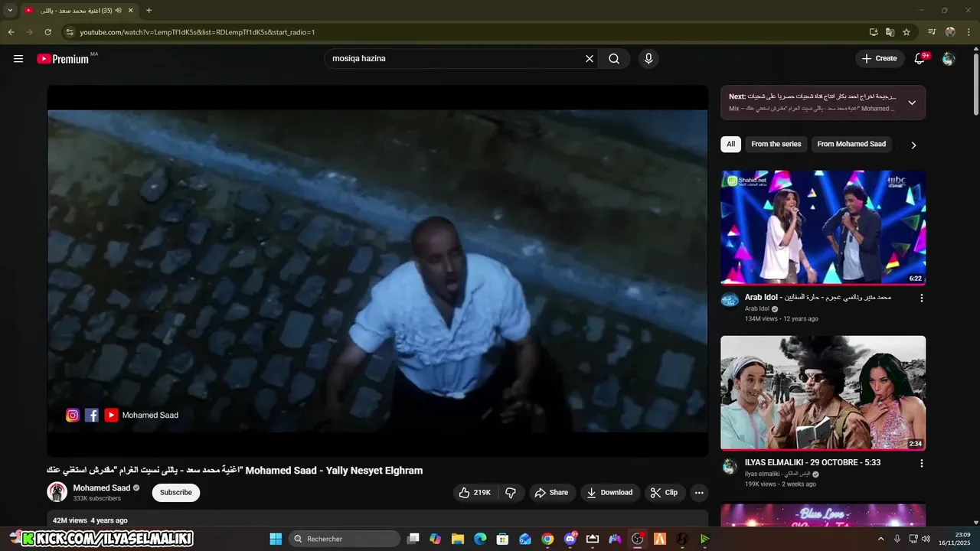Open Microsoft Edge from taskbar
The image size is (980, 551).
click(480, 539)
